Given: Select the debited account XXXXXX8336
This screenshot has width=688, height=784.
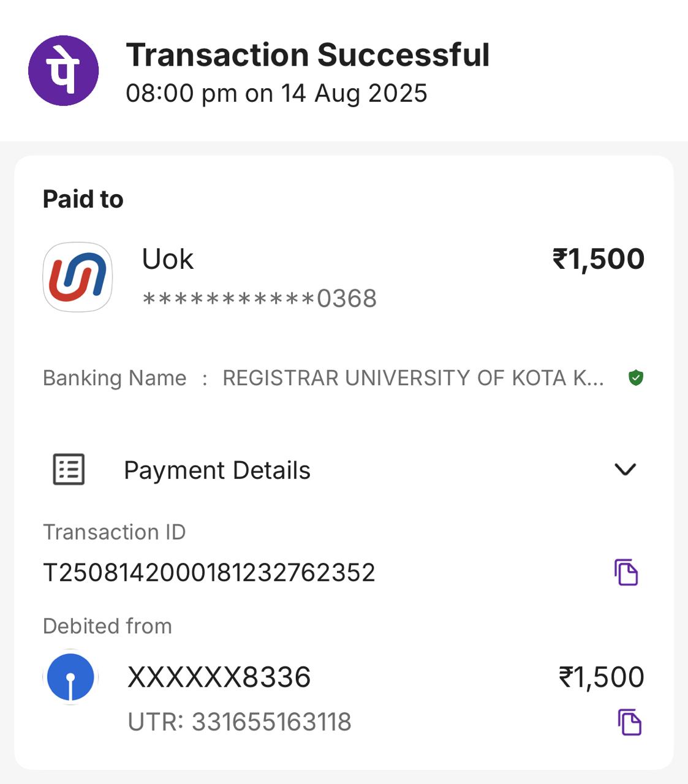Looking at the screenshot, I should [219, 677].
